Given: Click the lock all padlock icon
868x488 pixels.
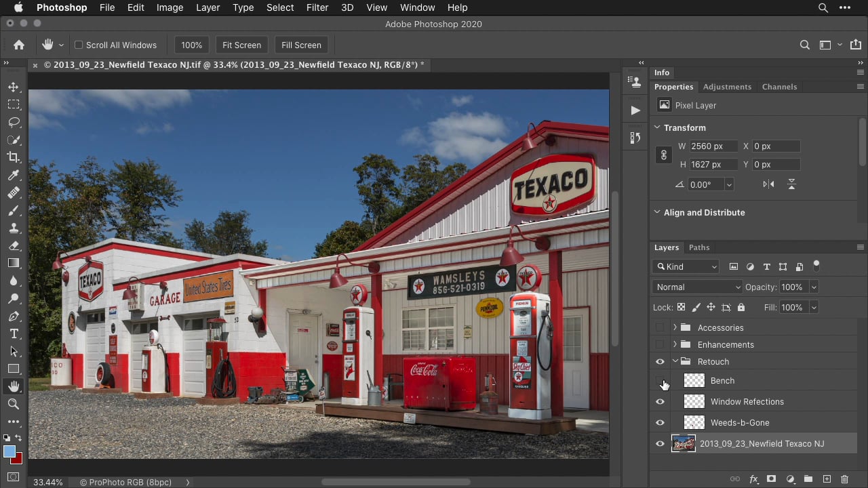Looking at the screenshot, I should pos(741,307).
